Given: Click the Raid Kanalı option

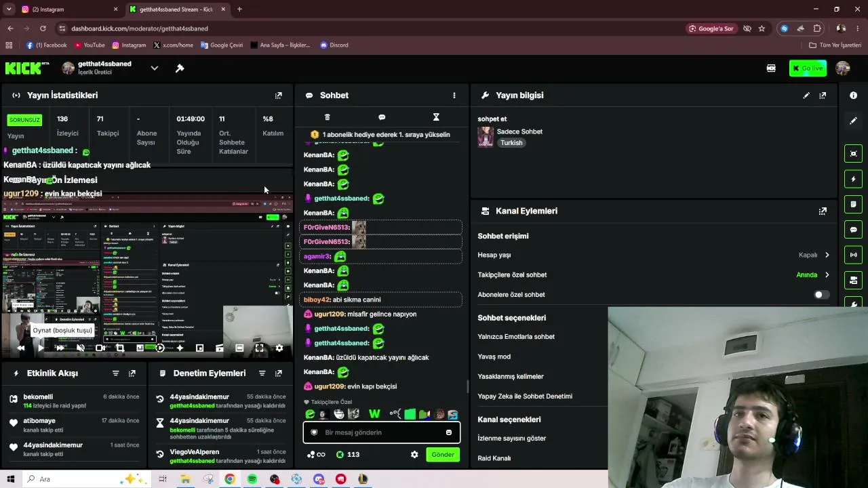Looking at the screenshot, I should 494,458.
